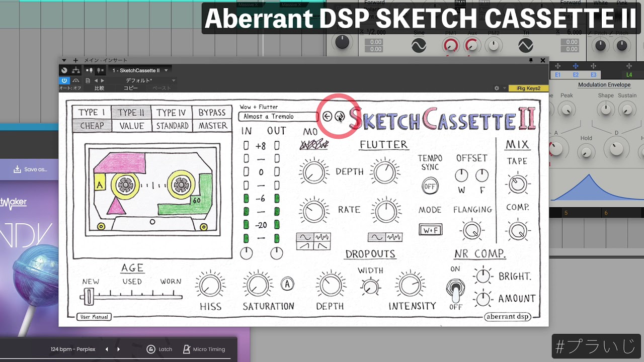
Task: Open the 1 - SketchCassette II dropdown
Action: click(x=140, y=70)
